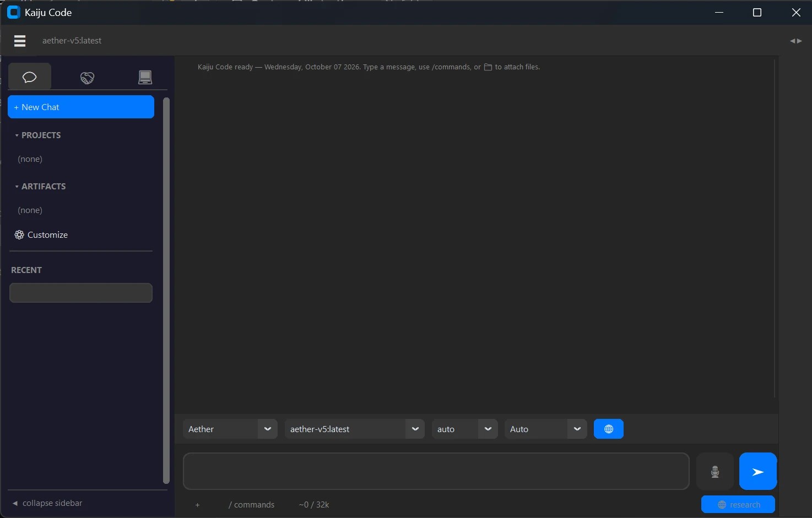Click the RECENT heading
The width and height of the screenshot is (812, 518).
coord(26,270)
